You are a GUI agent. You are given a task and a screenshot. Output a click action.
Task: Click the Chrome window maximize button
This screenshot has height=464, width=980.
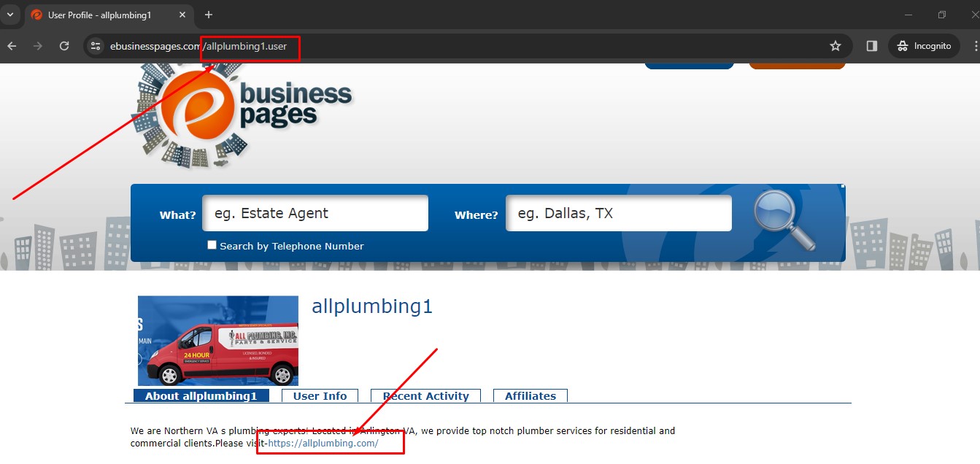pos(942,15)
